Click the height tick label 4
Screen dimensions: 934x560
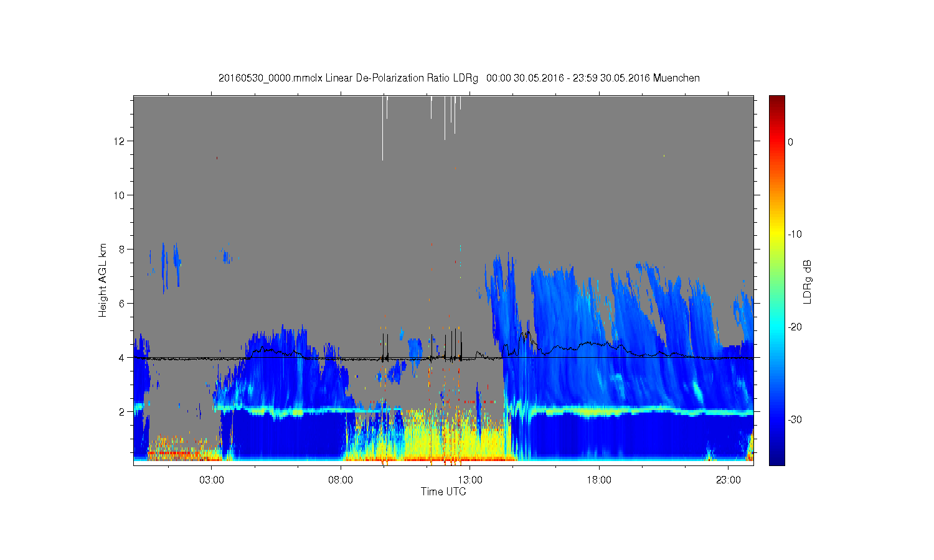point(123,358)
